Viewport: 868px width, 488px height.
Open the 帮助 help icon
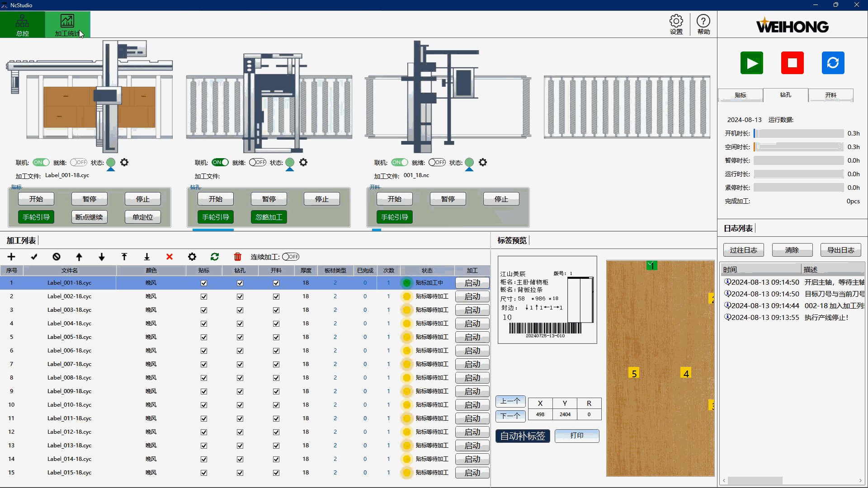pos(703,24)
